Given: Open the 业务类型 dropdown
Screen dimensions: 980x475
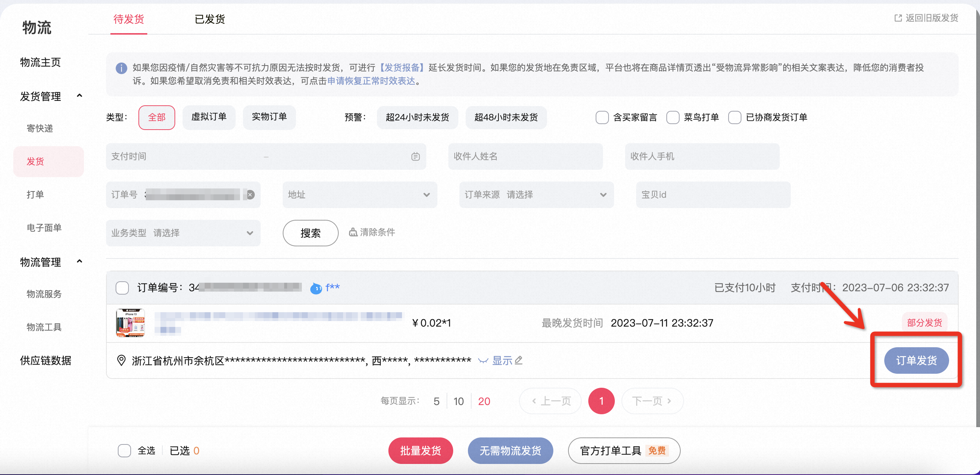Looking at the screenshot, I should [x=183, y=233].
